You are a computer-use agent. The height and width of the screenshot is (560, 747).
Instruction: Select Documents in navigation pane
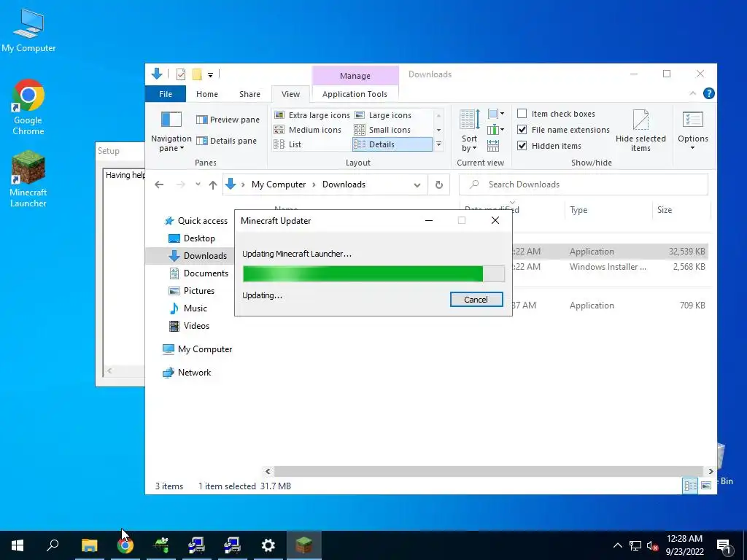[x=199, y=273]
